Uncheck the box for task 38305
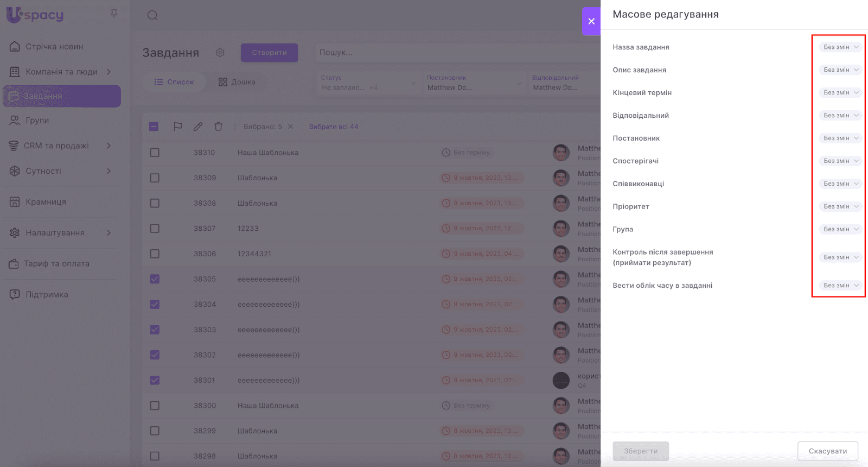Viewport: 868px width, 467px height. [155, 279]
